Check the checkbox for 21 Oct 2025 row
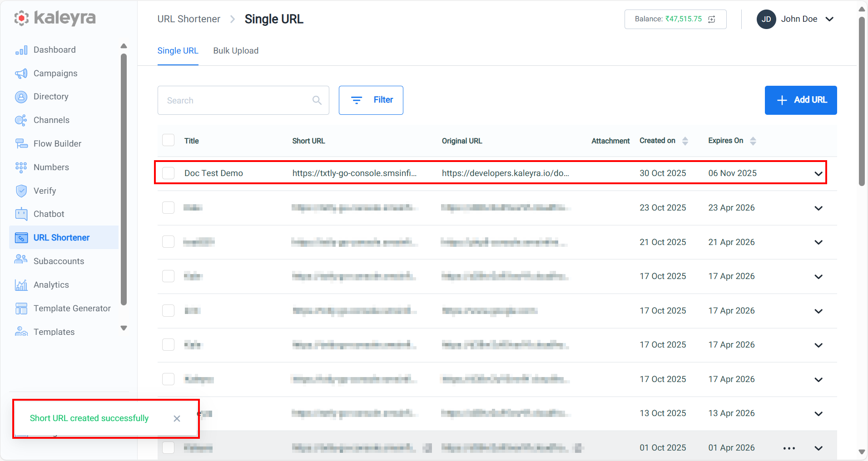The width and height of the screenshot is (868, 461). 169,241
